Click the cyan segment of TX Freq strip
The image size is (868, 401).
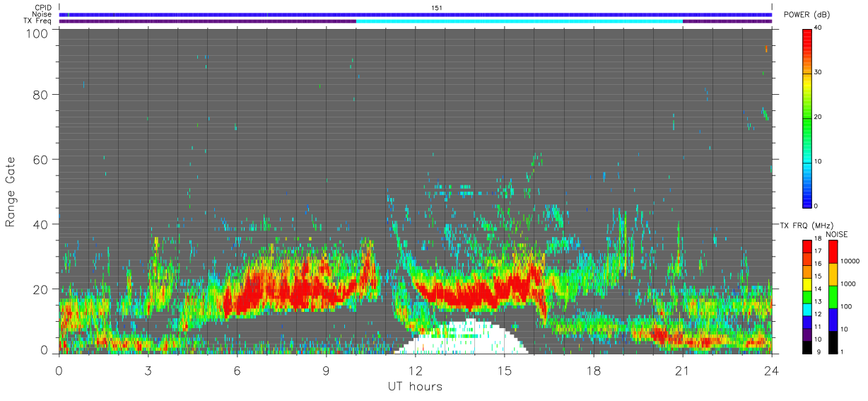click(x=520, y=21)
